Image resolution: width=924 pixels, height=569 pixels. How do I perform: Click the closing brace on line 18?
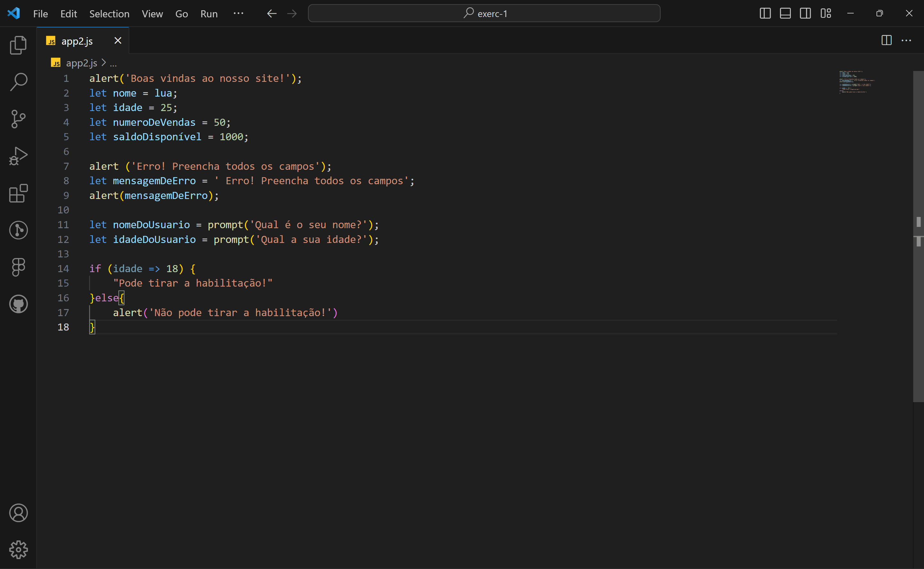click(x=92, y=327)
